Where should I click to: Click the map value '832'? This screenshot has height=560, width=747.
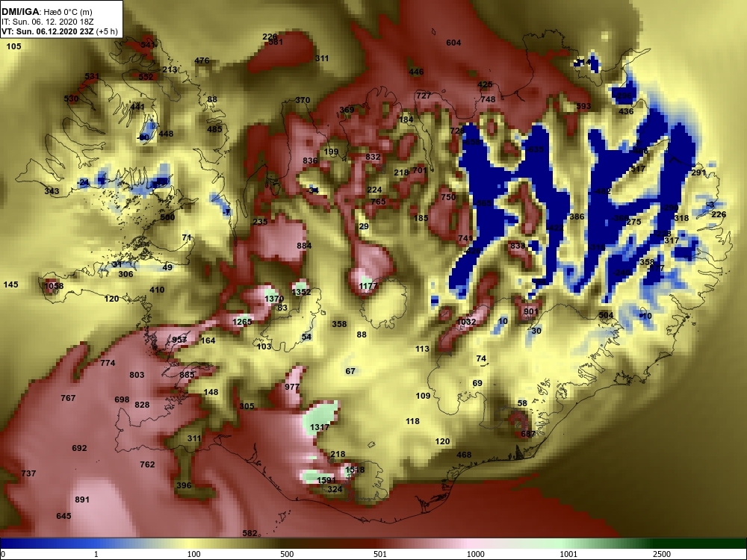[373, 157]
